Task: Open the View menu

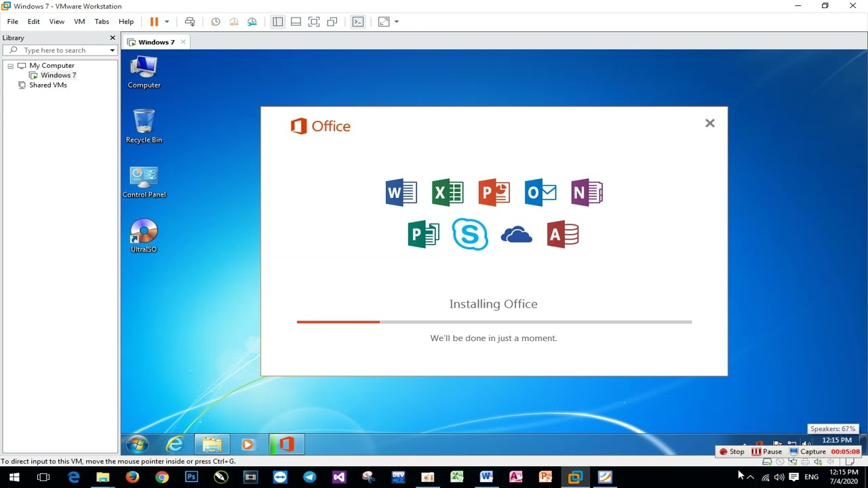Action: pos(57,22)
